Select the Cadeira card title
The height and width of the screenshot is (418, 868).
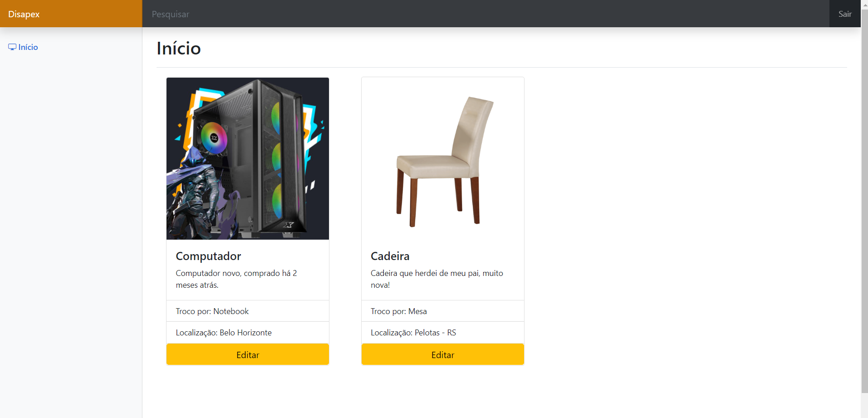pyautogui.click(x=390, y=256)
